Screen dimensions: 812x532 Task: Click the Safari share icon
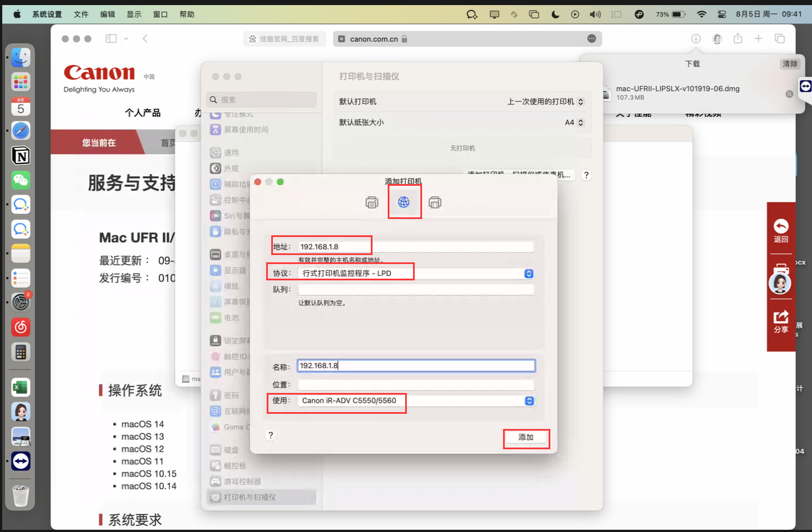click(738, 39)
